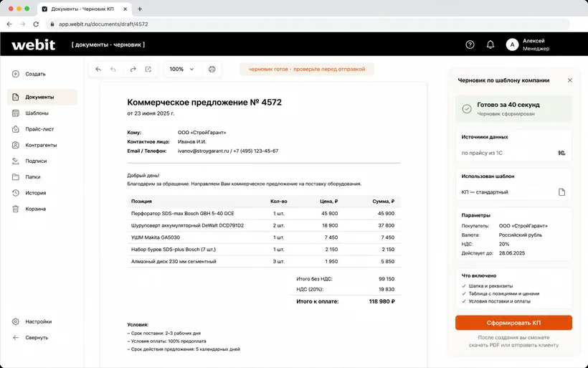Click the 1C icon in Источники данных

[561, 153]
